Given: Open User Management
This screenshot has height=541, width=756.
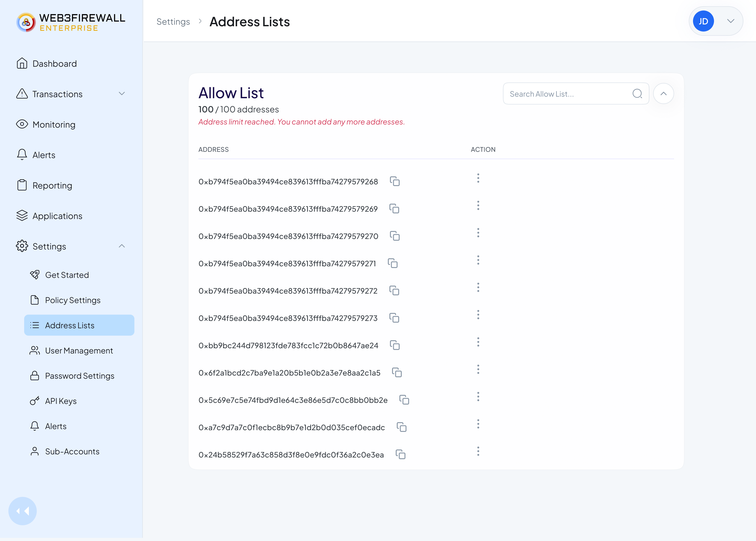Looking at the screenshot, I should coord(71,350).
